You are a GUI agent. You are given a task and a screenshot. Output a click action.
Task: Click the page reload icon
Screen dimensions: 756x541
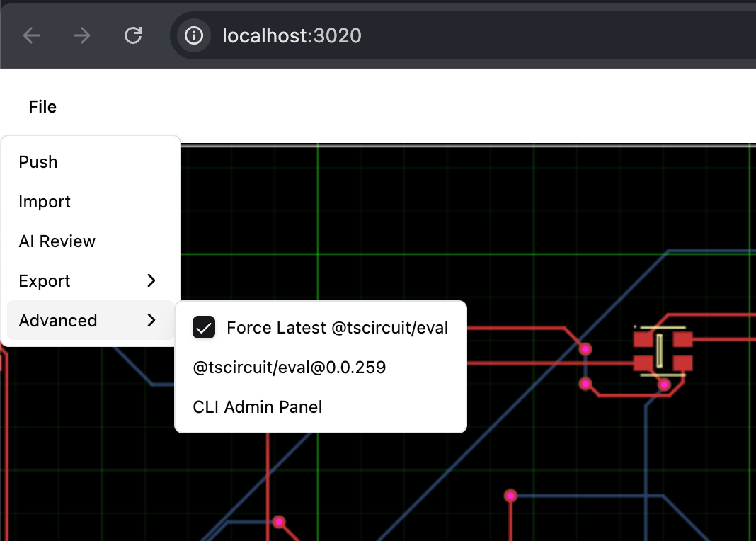133,35
